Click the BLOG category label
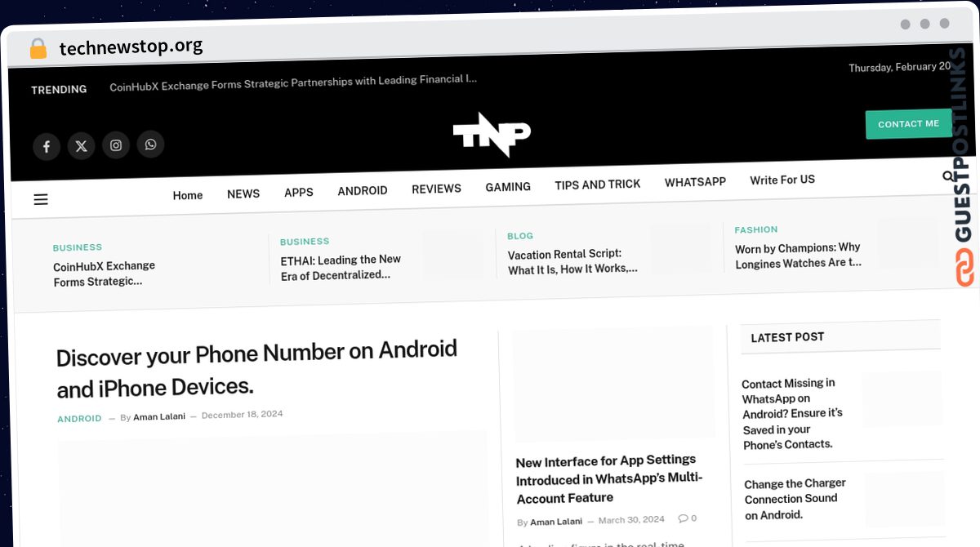The height and width of the screenshot is (547, 980). click(520, 236)
